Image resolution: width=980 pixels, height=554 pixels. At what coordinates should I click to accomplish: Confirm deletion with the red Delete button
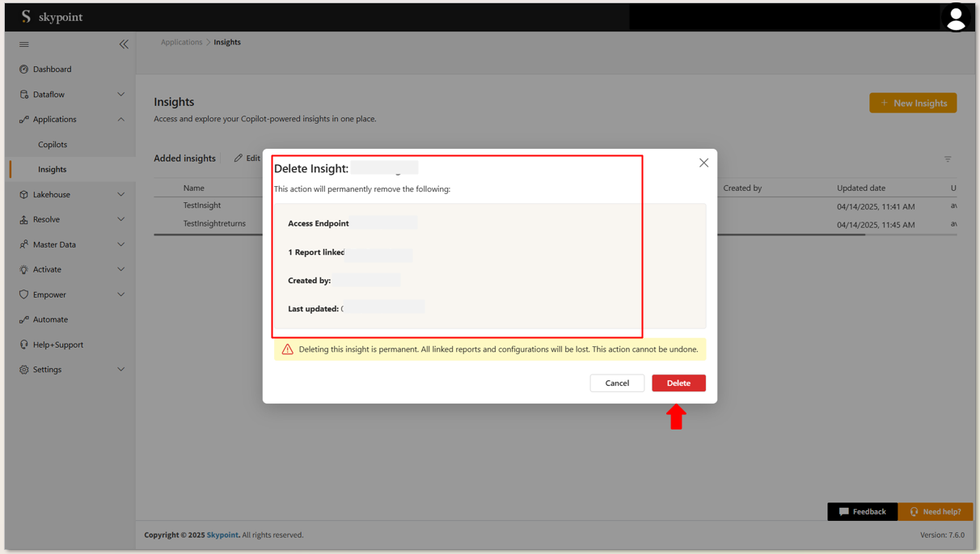pyautogui.click(x=678, y=383)
